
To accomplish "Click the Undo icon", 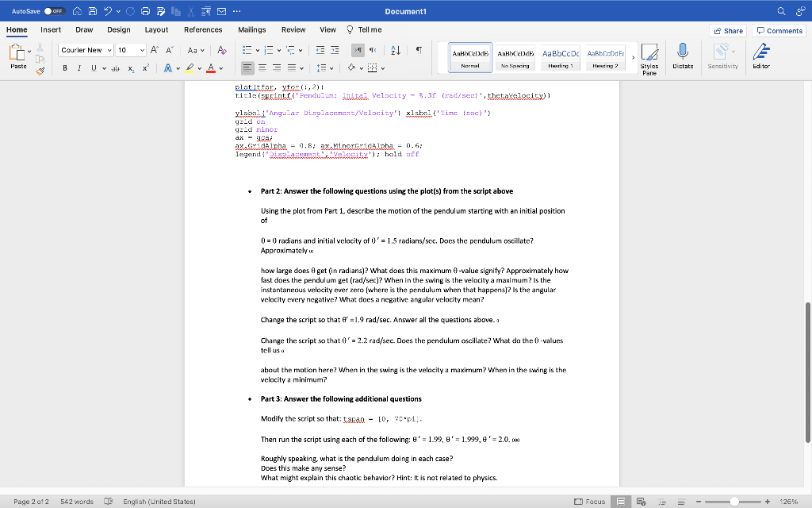I will click(108, 10).
